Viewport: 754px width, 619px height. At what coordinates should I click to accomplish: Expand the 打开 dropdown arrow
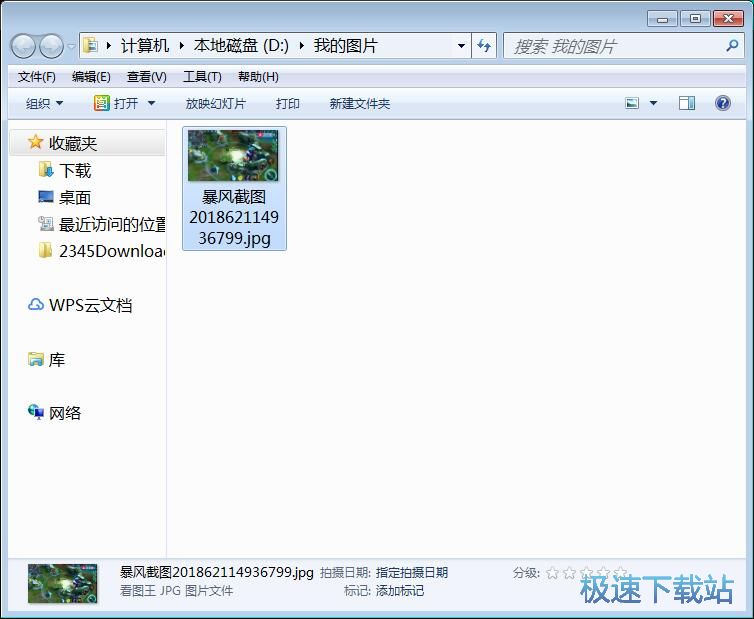tap(151, 103)
